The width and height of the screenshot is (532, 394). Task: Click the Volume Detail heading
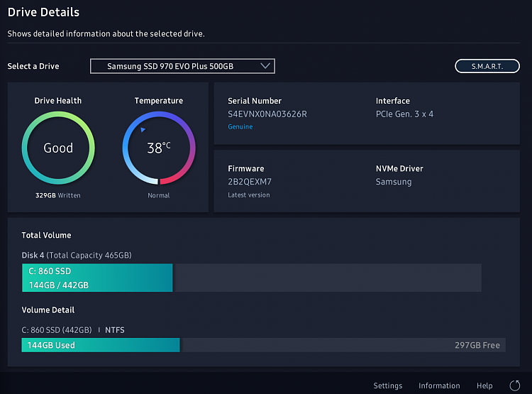48,310
